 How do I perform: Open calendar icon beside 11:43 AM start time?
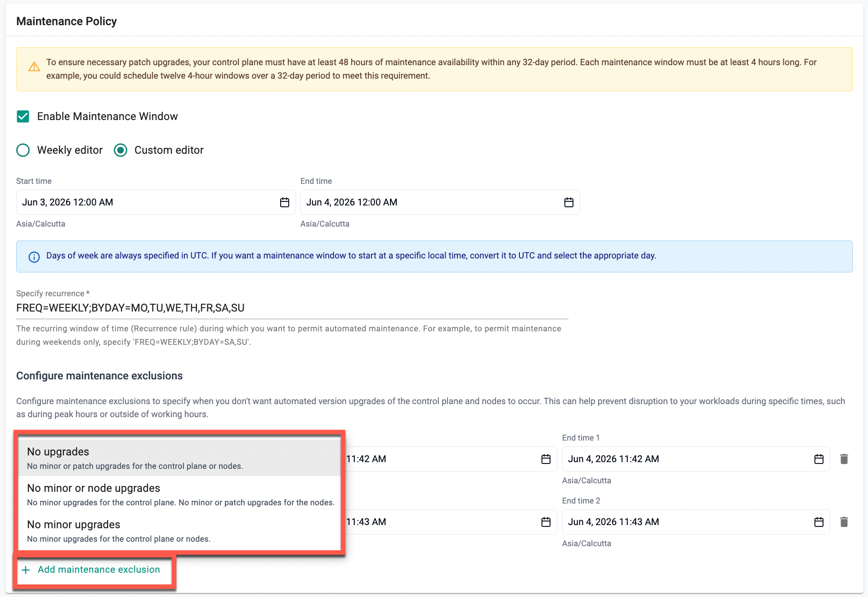546,522
